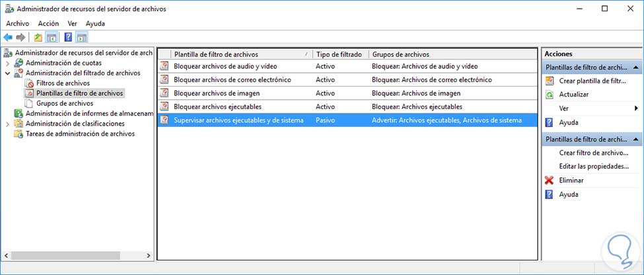This screenshot has width=644, height=275.
Task: Toggle the console tree visibility toolbar button
Action: (x=51, y=37)
